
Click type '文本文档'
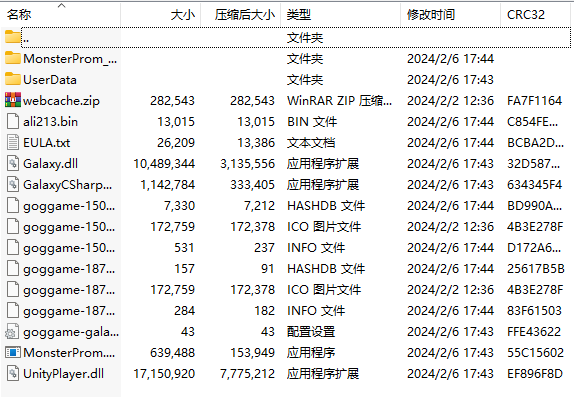click(311, 142)
